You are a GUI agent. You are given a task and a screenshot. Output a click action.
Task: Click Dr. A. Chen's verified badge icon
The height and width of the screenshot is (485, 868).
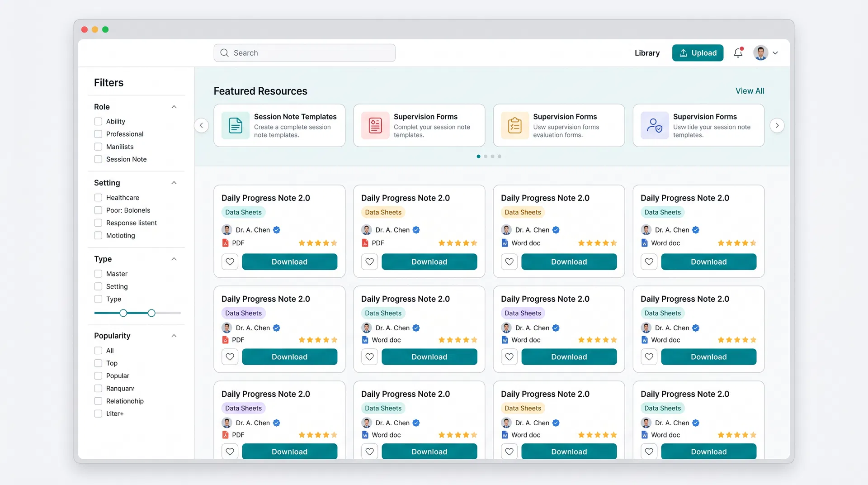[277, 230]
